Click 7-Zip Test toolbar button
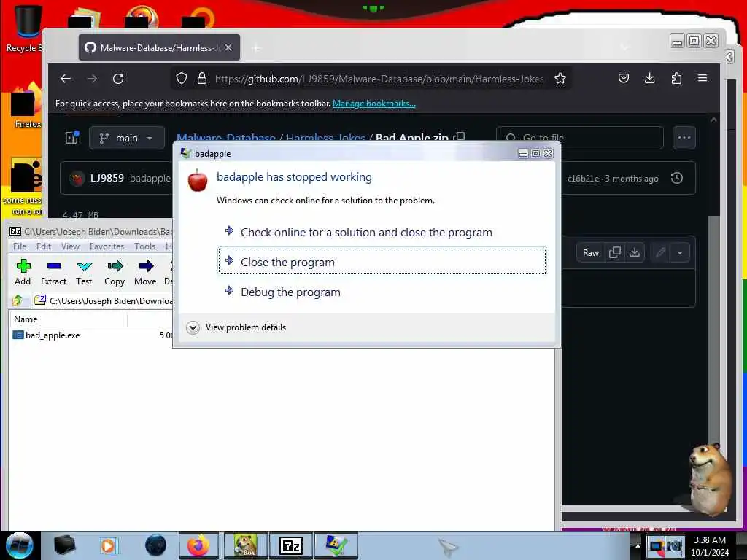747x560 pixels. [x=84, y=272]
